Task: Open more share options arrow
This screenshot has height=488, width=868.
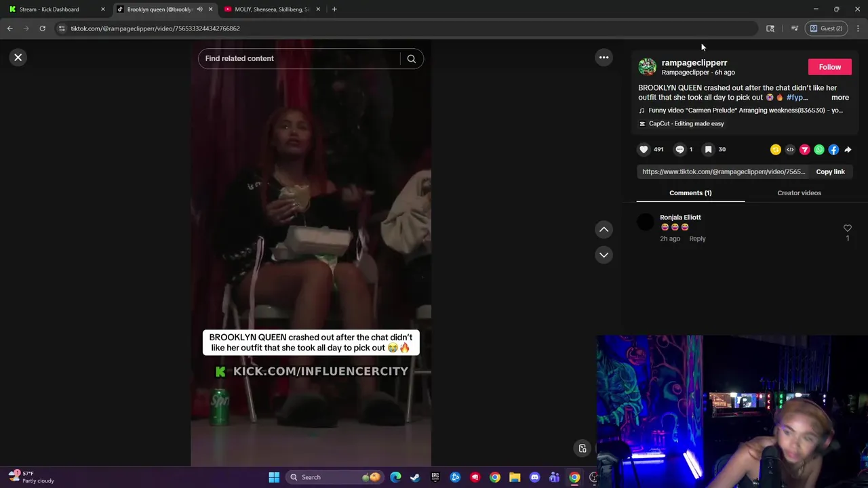Action: click(x=848, y=150)
